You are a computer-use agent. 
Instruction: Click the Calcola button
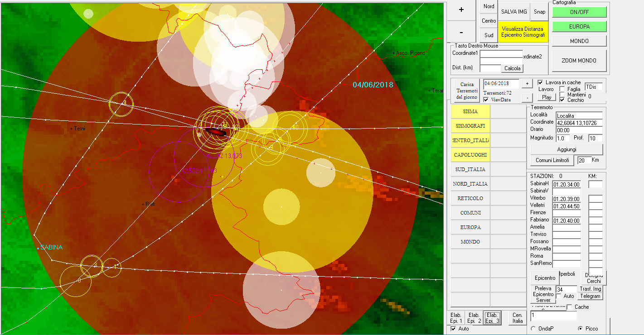[x=513, y=68]
